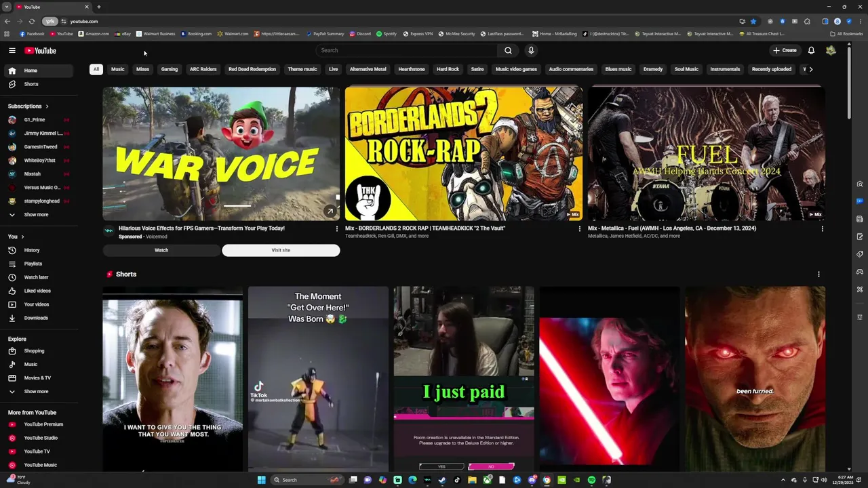Select the Music filter chip

point(118,69)
